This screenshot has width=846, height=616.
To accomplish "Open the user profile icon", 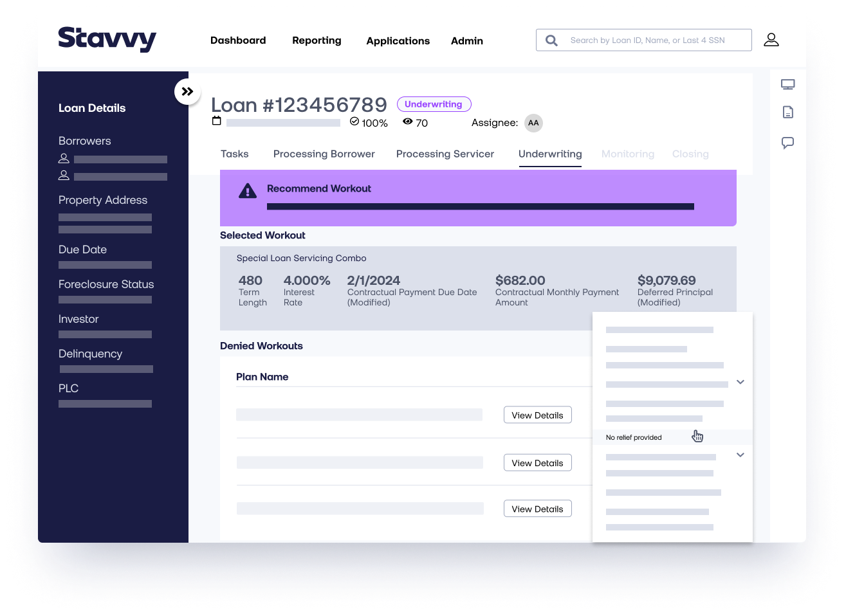I will [x=771, y=40].
